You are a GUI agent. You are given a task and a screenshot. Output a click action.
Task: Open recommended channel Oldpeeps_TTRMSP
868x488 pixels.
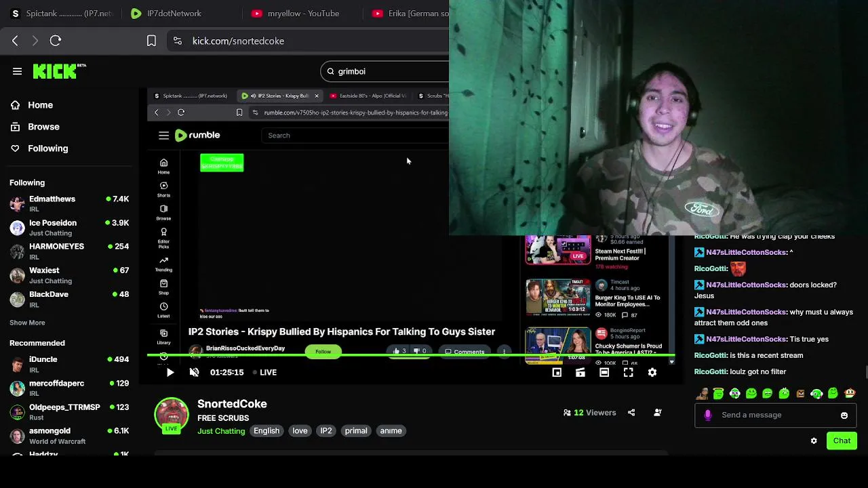69,411
